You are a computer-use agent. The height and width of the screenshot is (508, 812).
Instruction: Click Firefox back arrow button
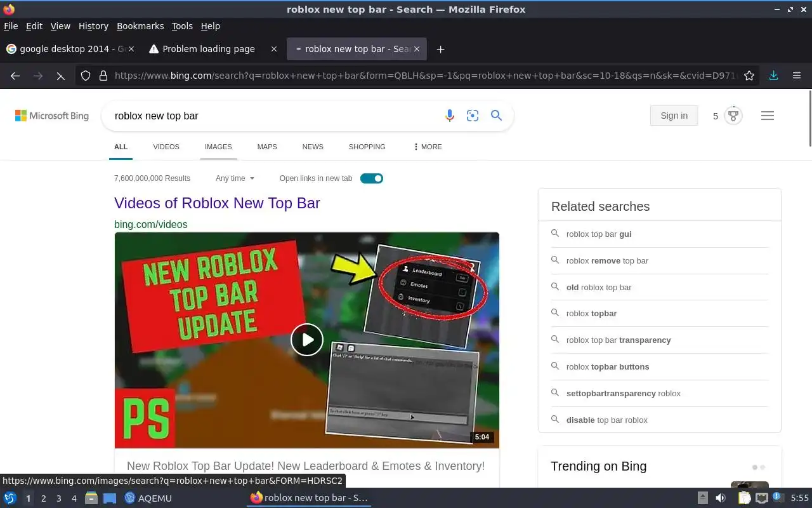point(15,76)
